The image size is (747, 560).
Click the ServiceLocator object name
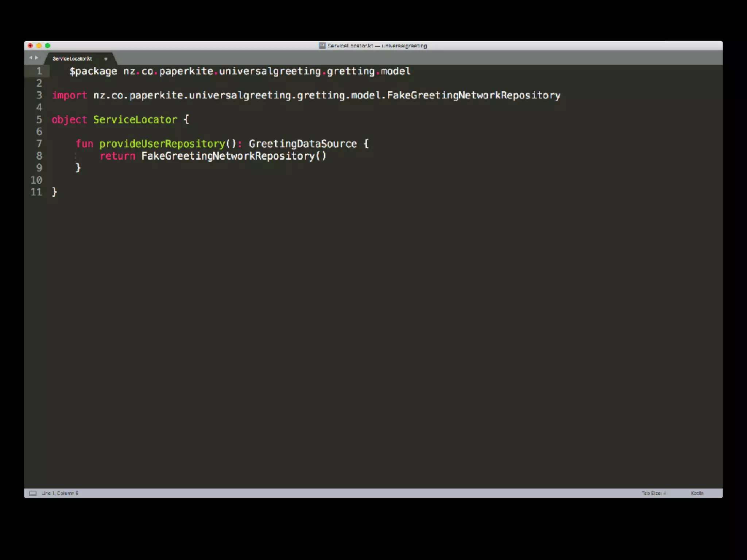(135, 120)
